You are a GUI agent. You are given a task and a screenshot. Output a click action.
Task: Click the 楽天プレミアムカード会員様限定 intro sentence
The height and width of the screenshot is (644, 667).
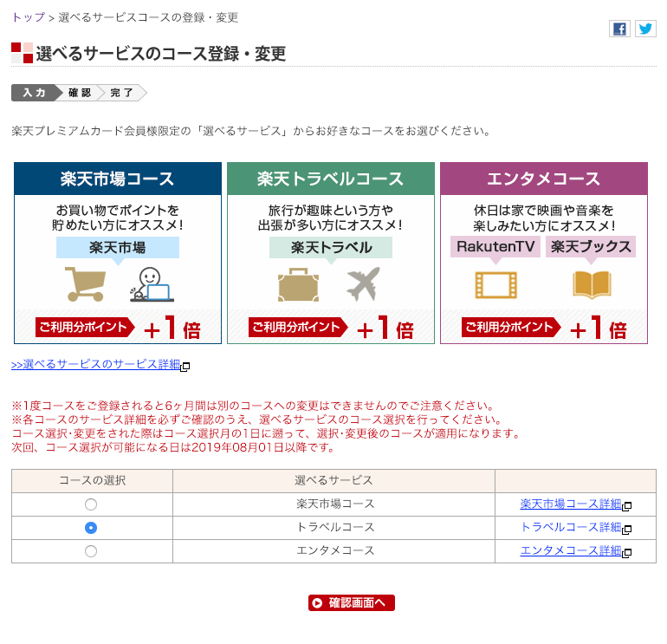tap(251, 131)
